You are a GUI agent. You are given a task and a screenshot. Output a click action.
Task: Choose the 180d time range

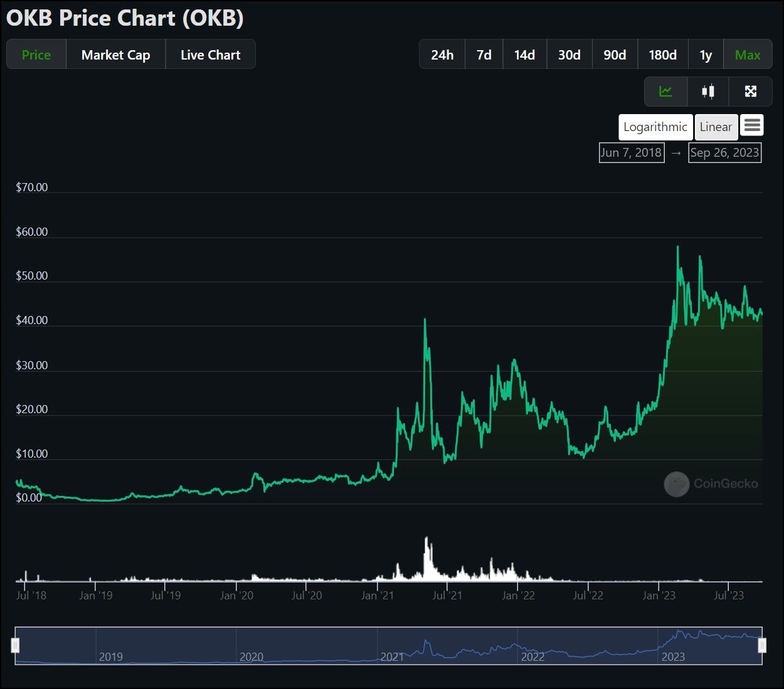click(x=662, y=55)
